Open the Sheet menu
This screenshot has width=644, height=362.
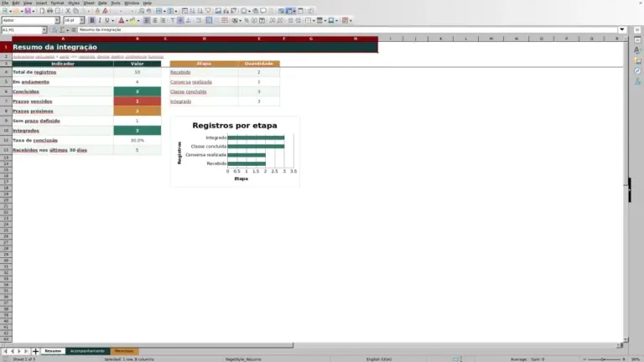coord(89,3)
